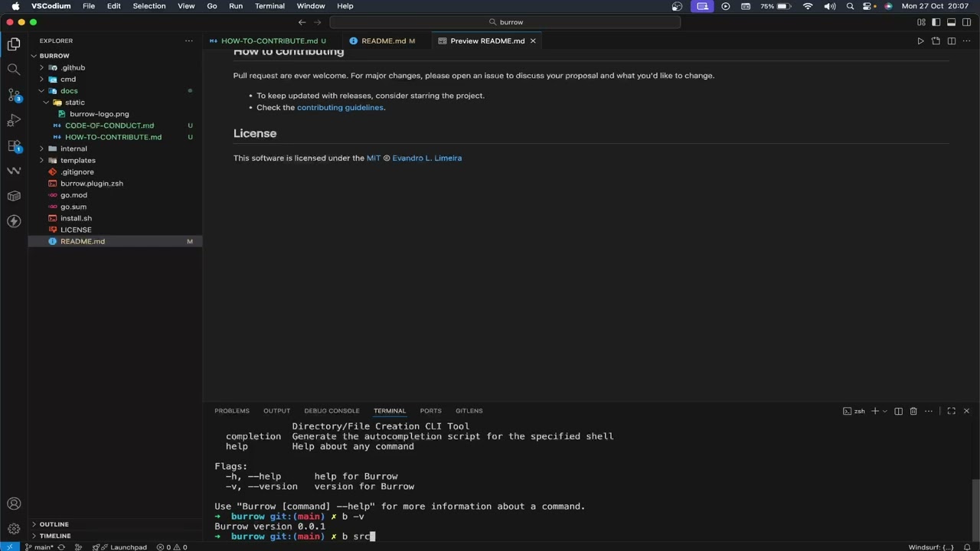
Task: Switch to the PORTS panel tab
Action: pos(430,411)
